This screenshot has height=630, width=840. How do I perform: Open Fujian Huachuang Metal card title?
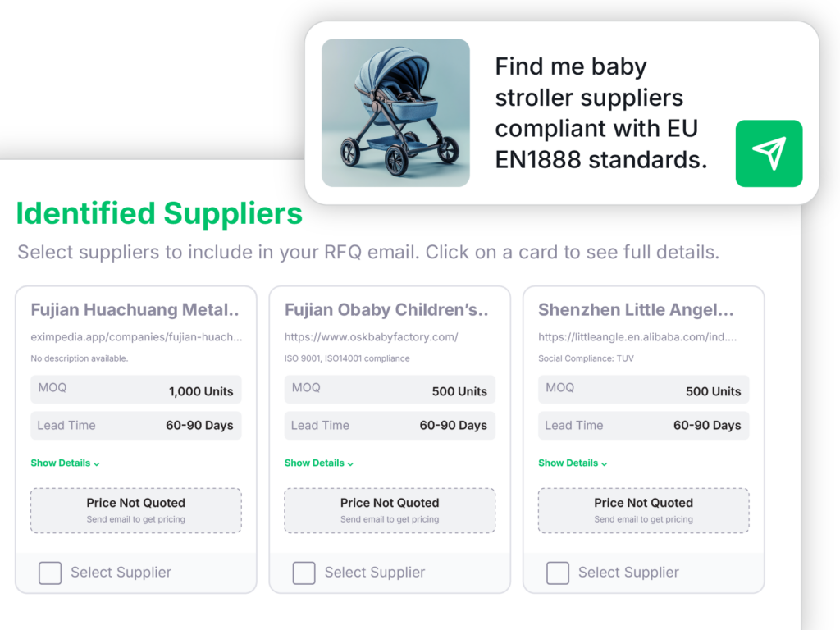[x=135, y=310]
